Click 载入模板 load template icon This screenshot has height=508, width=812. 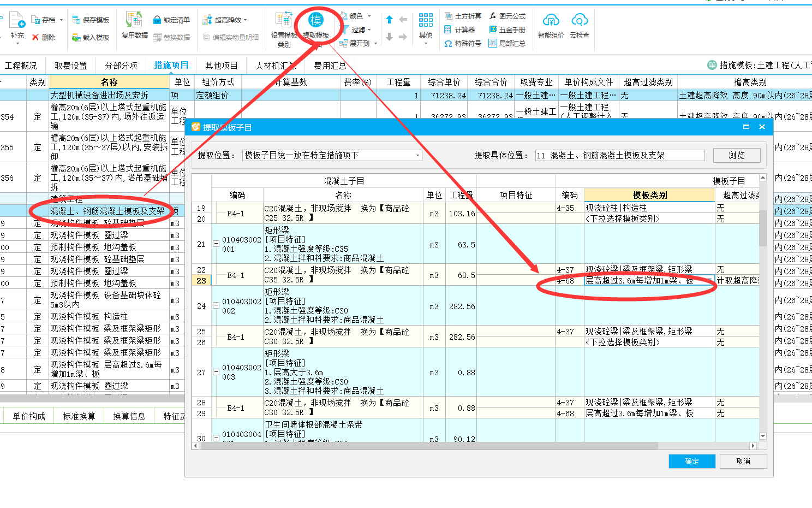click(x=76, y=38)
